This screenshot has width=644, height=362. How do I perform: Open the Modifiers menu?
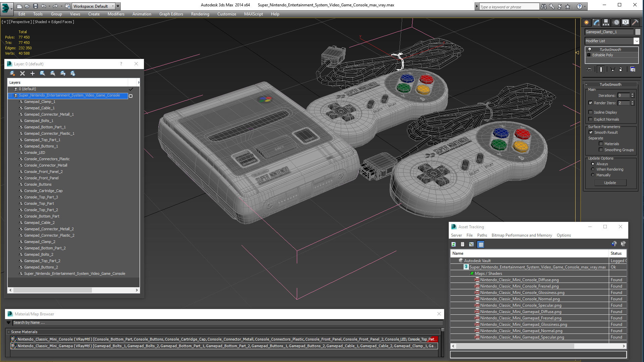pos(116,14)
